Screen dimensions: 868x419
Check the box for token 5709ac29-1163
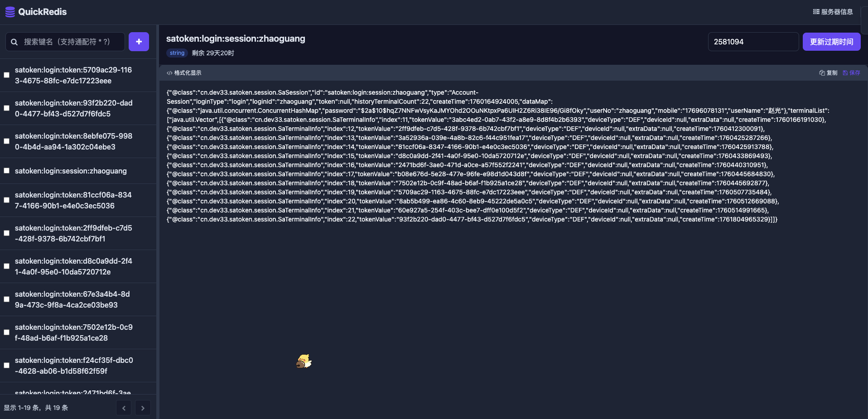point(7,75)
